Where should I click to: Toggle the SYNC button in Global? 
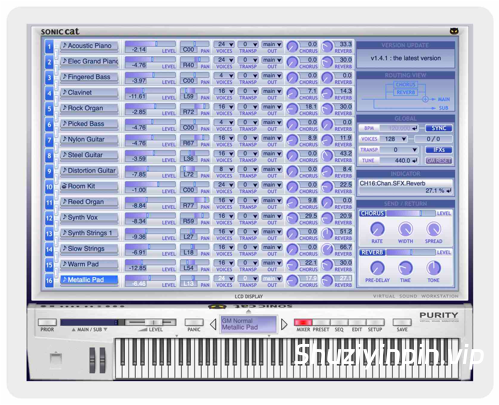coord(439,128)
